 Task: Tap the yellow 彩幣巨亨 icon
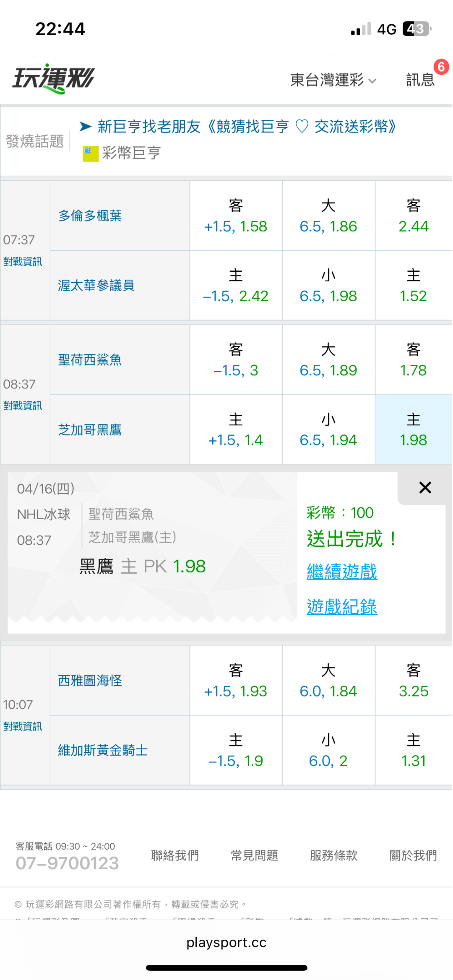point(90,153)
